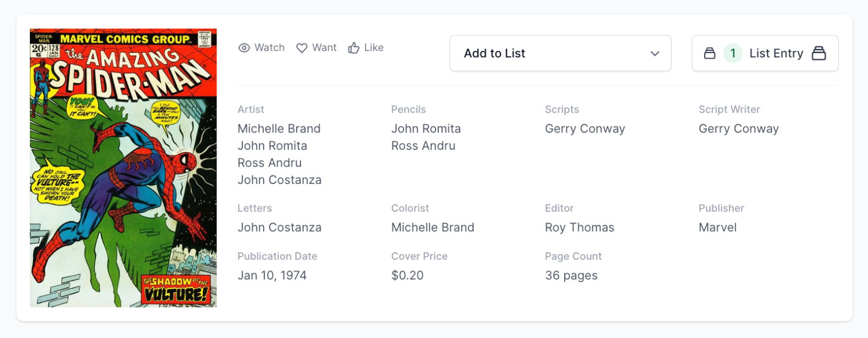
Task: Click the box icon right of List Entry text
Action: 819,53
